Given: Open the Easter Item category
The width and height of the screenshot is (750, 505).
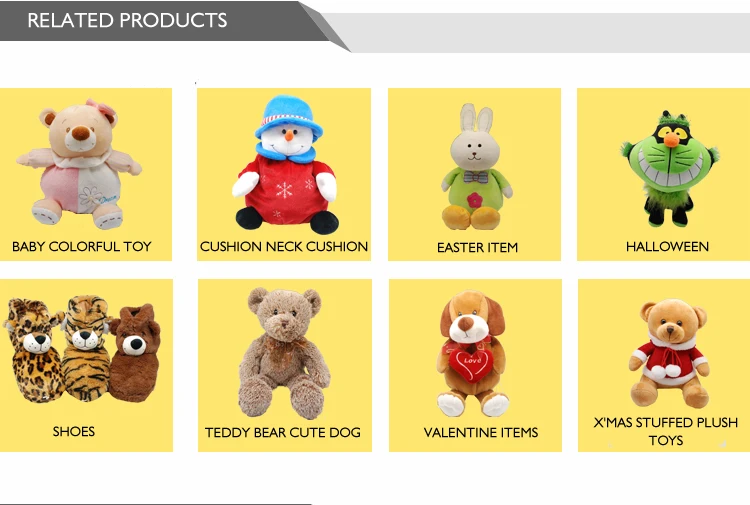Looking at the screenshot, I should [x=477, y=247].
